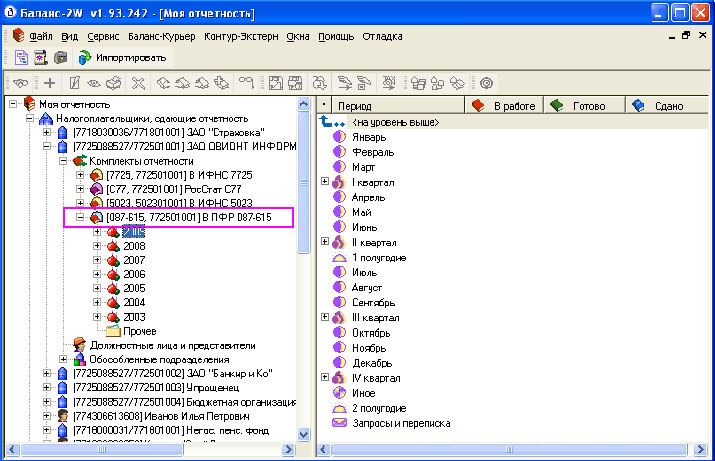Click the moon icon beside Январь
Image resolution: width=715 pixels, height=461 pixels.
point(339,137)
